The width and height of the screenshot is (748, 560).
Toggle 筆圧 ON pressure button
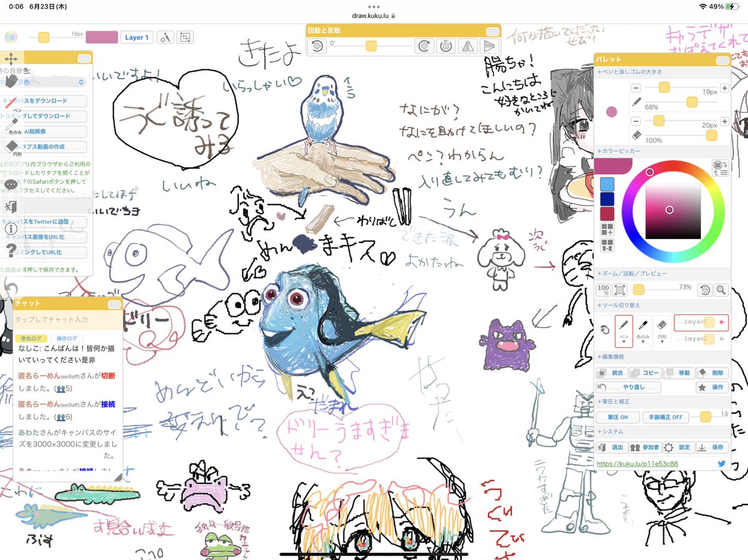(x=618, y=417)
